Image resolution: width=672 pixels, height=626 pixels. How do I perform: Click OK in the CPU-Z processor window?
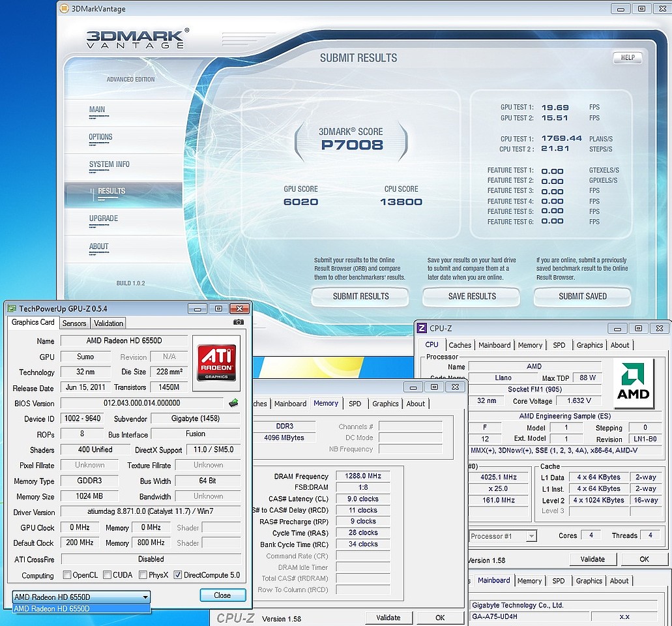tap(644, 559)
